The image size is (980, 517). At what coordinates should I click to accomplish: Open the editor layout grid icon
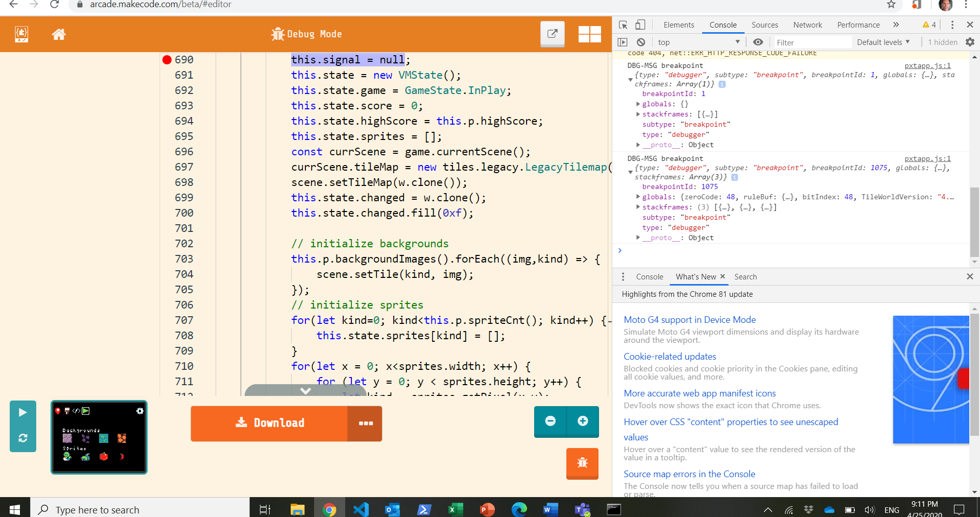coord(590,34)
